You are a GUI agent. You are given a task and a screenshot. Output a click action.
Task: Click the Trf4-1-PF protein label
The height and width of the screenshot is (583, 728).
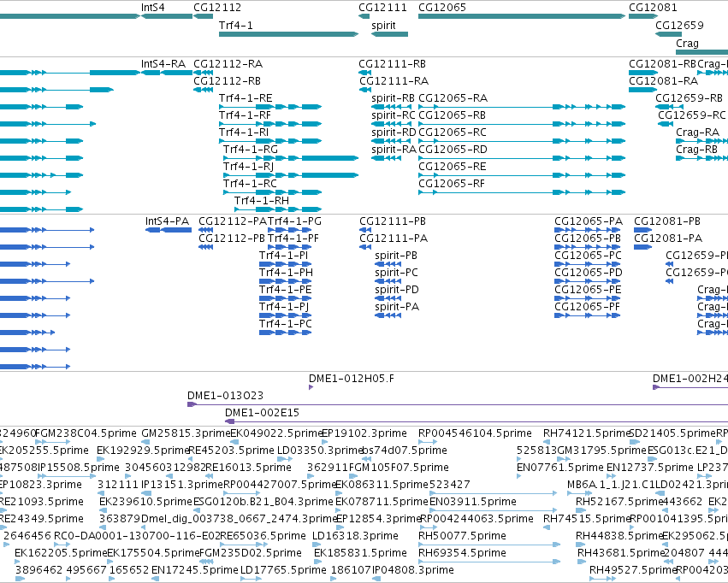[293, 238]
